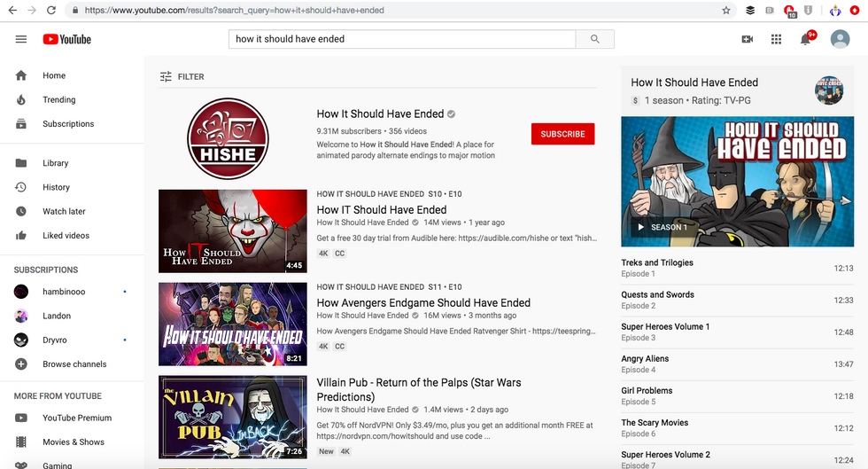Subscribe to How It Should Have Ended
868x469 pixels.
[563, 134]
